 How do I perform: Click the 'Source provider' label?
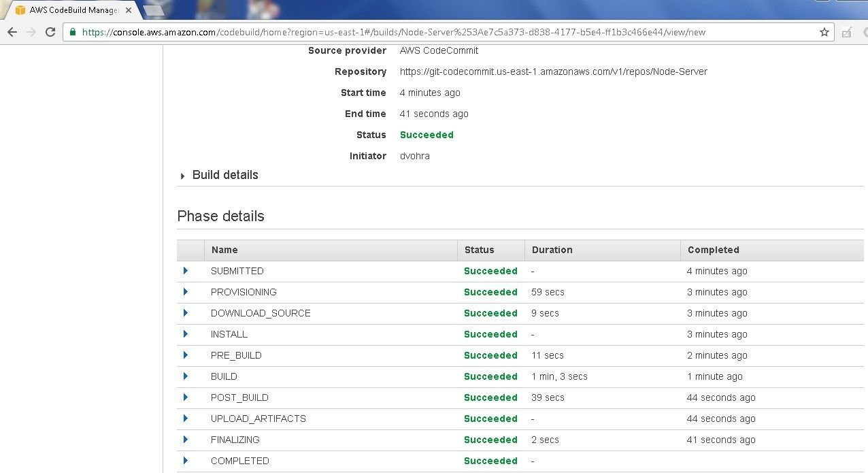347,50
